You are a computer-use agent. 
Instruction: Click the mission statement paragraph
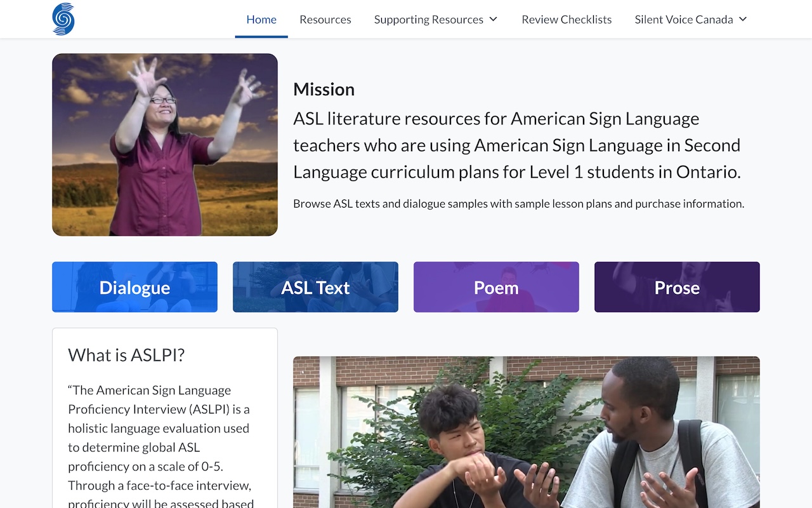coord(517,145)
